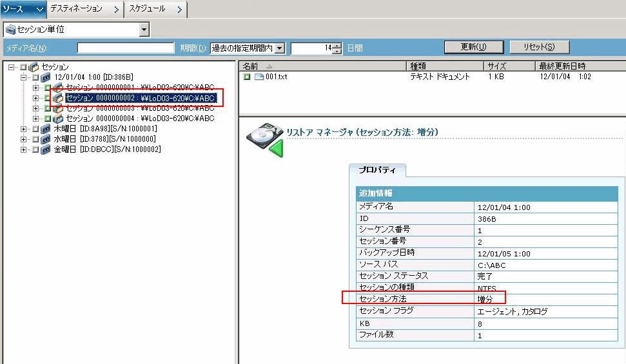Click the root セッション folder icon
The width and height of the screenshot is (626, 364).
pyautogui.click(x=34, y=67)
